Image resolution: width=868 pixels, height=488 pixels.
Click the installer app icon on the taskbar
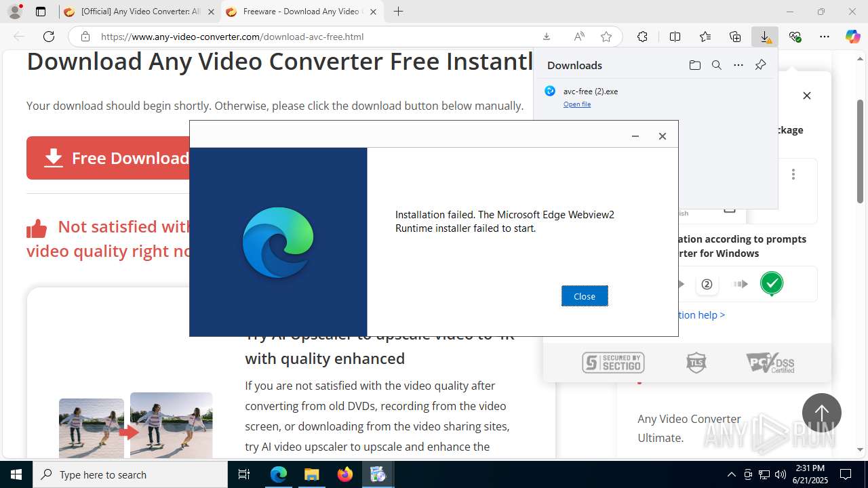pos(378,474)
